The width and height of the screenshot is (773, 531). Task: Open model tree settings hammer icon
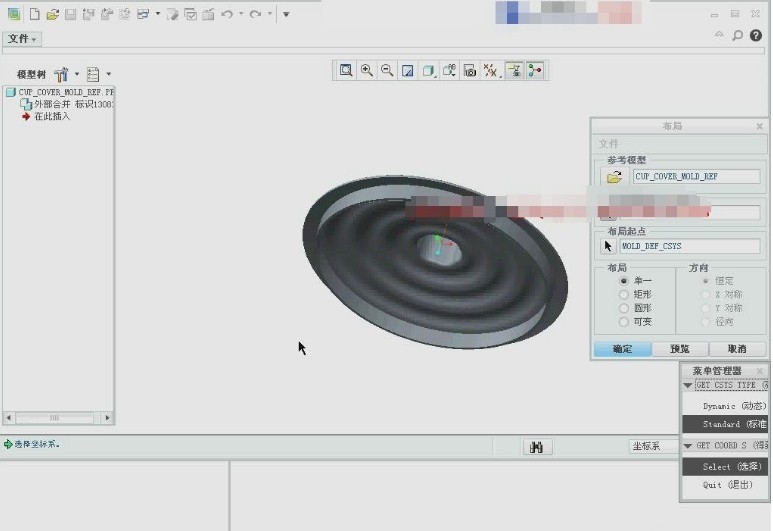point(61,74)
